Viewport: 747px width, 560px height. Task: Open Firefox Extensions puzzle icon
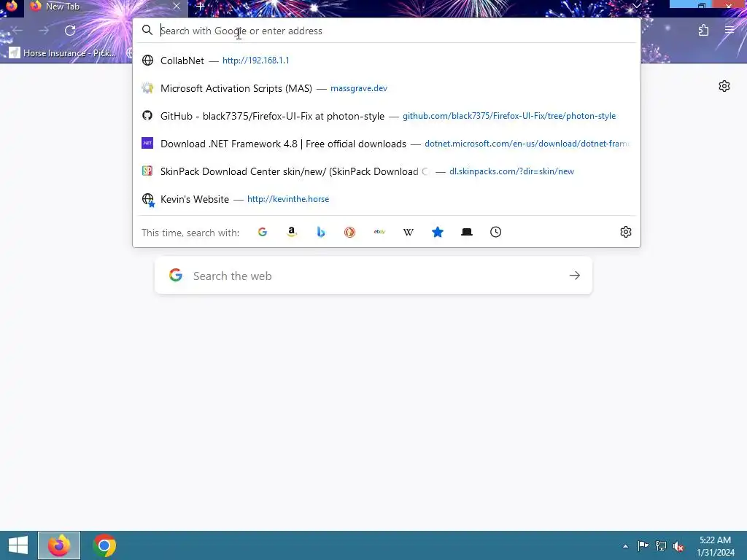point(703,31)
